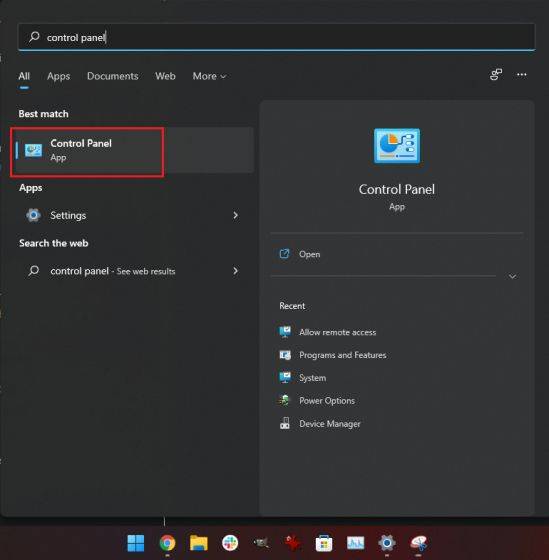
Task: Open Slack from the taskbar
Action: [230, 543]
